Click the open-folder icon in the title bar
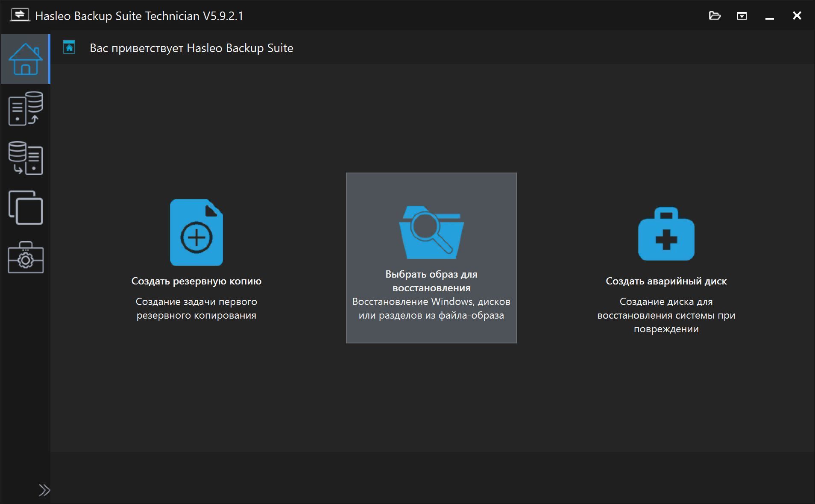This screenshot has width=815, height=504. coord(715,16)
